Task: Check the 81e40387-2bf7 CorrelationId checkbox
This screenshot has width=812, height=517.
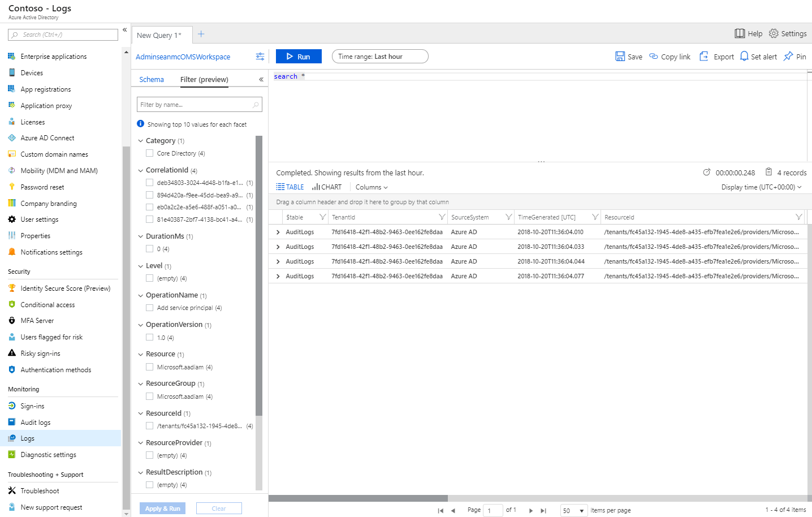Action: click(150, 219)
